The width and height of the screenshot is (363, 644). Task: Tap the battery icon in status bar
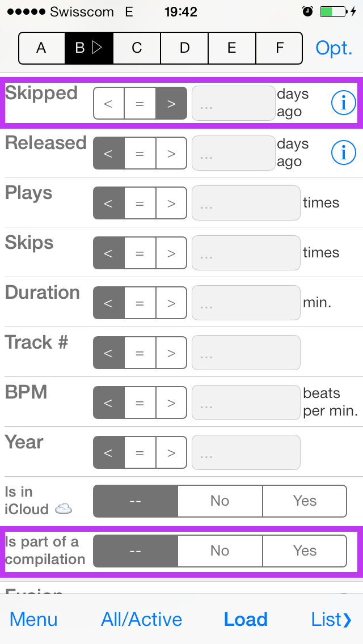point(332,11)
